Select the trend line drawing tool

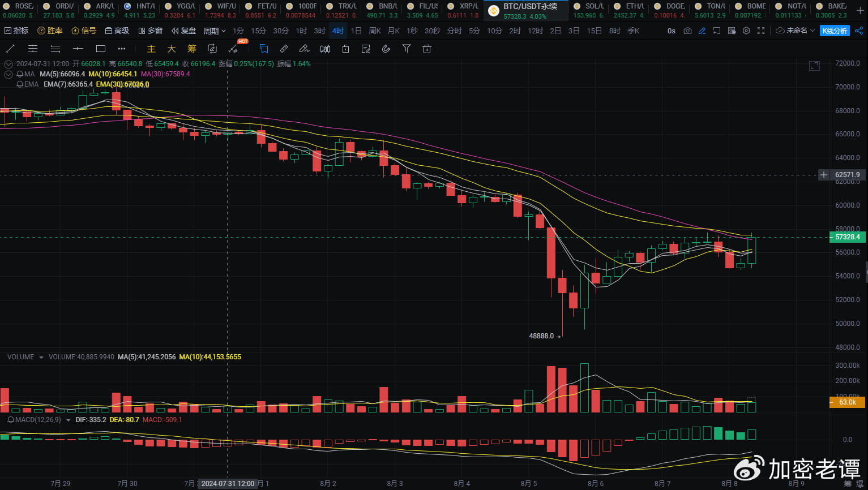(x=10, y=49)
